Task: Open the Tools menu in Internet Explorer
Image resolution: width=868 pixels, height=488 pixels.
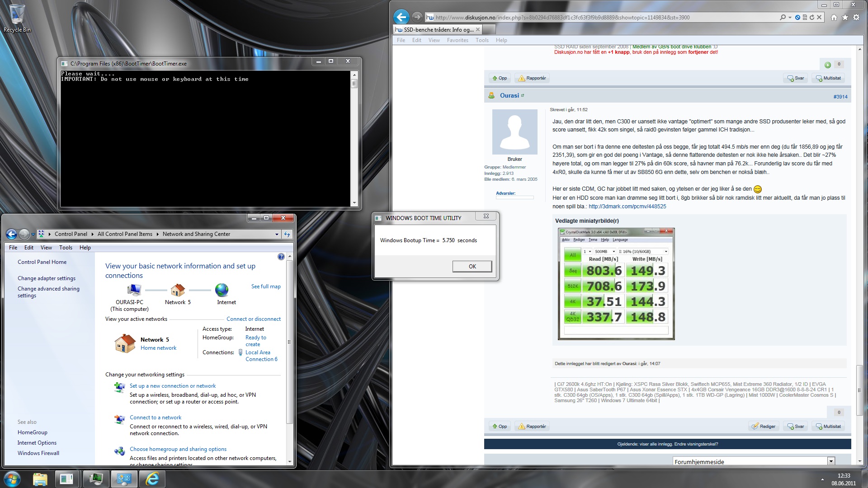Action: pyautogui.click(x=482, y=40)
